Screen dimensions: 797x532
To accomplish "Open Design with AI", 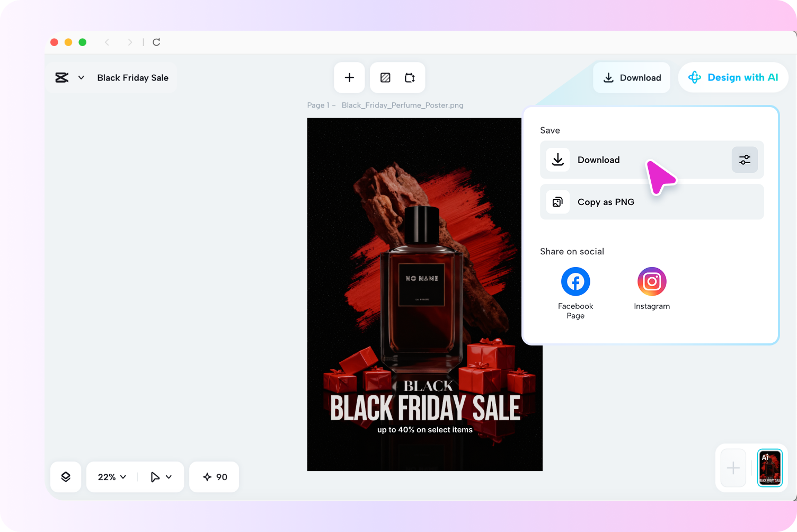I will tap(733, 77).
